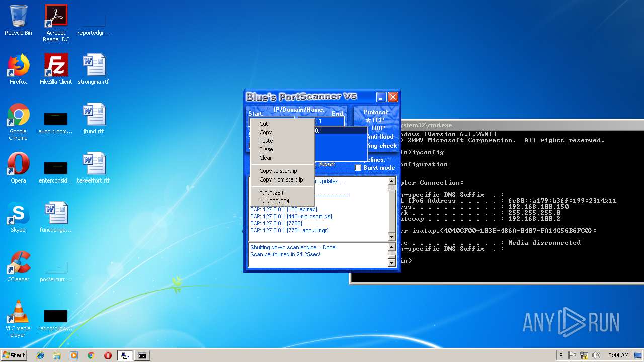Image resolution: width=644 pixels, height=362 pixels.
Task: Open volume speaker tray icon
Action: click(596, 355)
